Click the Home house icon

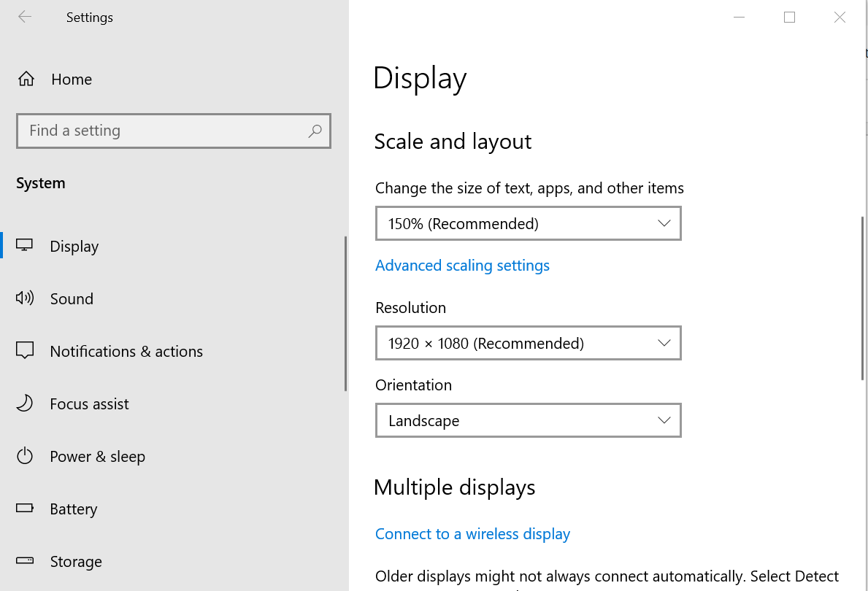(25, 79)
